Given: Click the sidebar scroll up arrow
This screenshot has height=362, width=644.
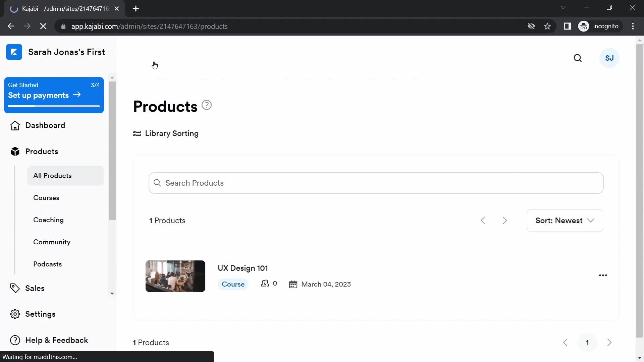Looking at the screenshot, I should (112, 77).
